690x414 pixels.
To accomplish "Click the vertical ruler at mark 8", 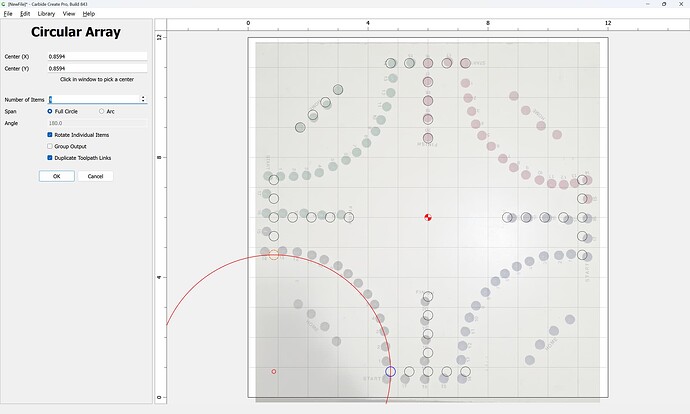I will [159, 158].
